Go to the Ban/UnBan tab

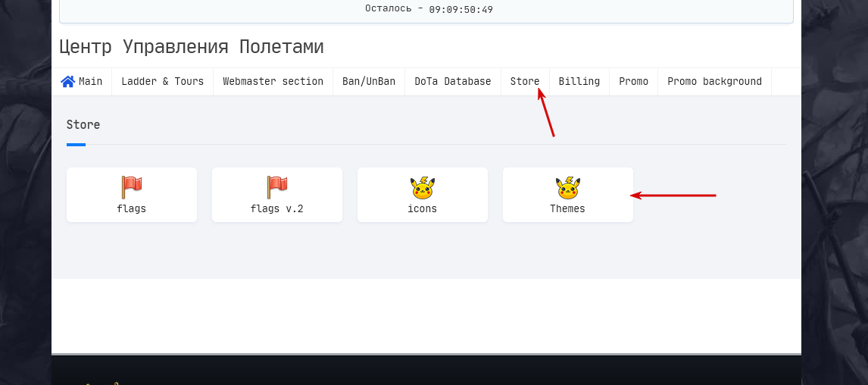[x=369, y=81]
